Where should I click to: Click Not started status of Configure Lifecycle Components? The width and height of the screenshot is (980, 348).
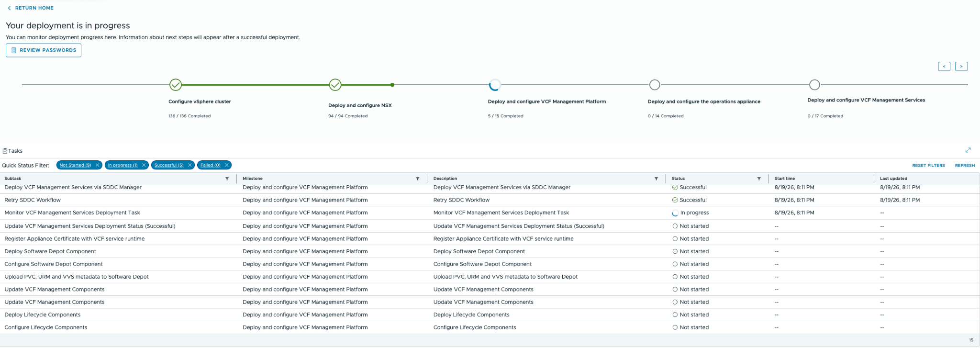point(690,327)
